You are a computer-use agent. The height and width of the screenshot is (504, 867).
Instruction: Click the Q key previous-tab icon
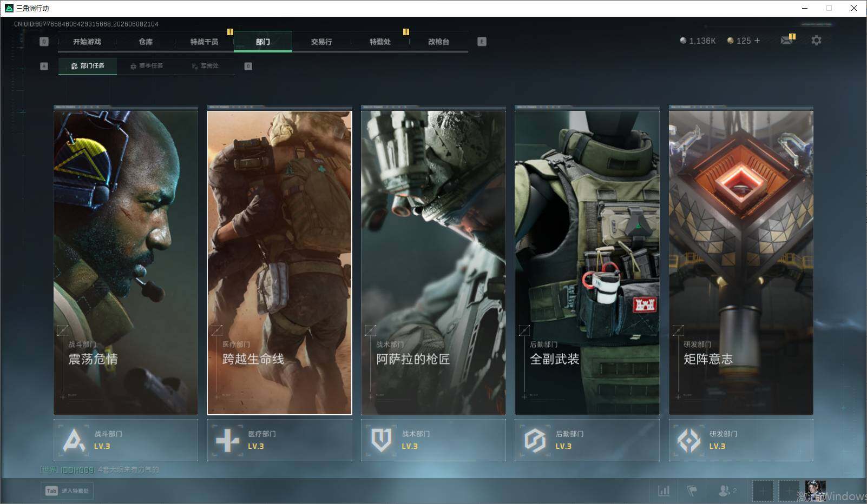[44, 42]
